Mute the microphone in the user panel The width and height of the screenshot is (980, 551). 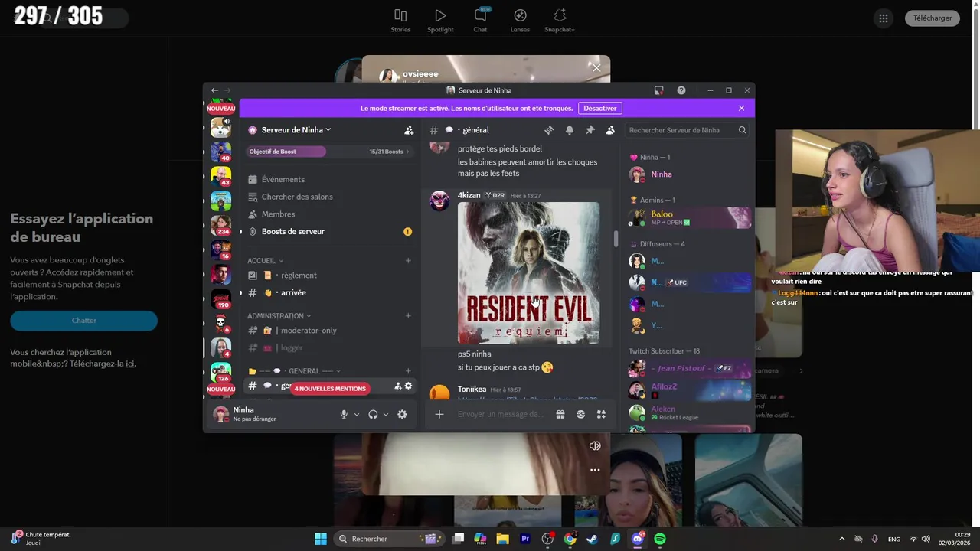(344, 414)
